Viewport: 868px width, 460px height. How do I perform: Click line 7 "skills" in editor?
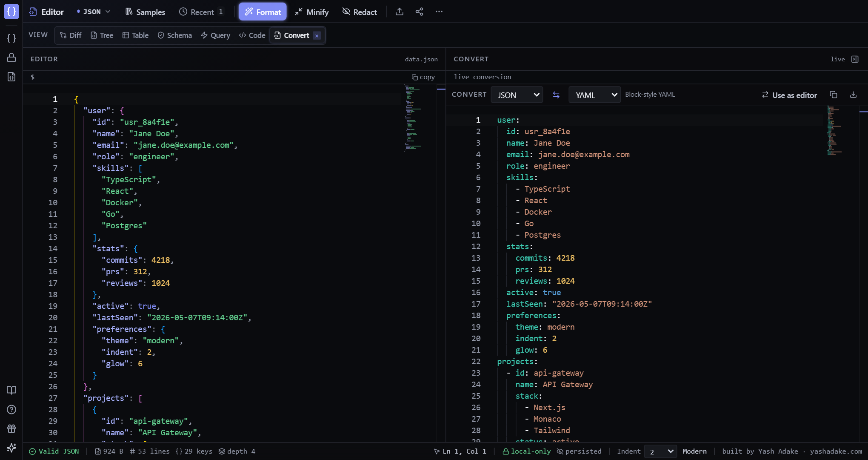pos(117,168)
